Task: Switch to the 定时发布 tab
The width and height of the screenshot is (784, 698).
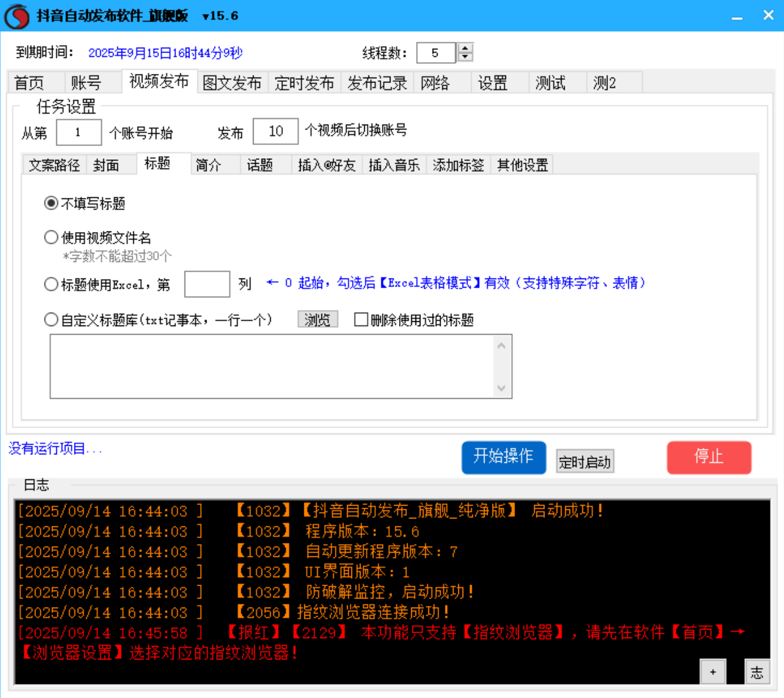Action: pyautogui.click(x=304, y=82)
